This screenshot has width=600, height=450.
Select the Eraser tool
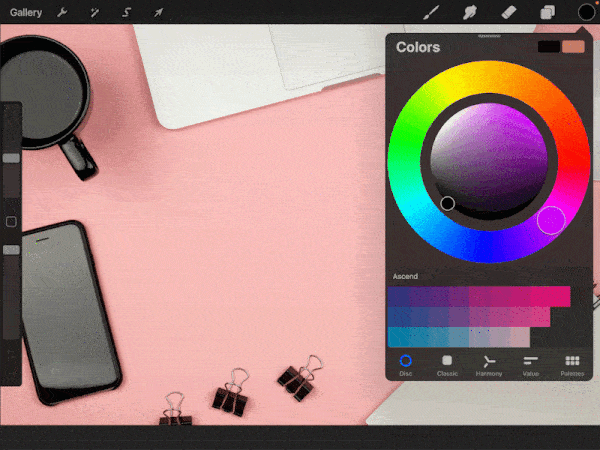pyautogui.click(x=509, y=12)
